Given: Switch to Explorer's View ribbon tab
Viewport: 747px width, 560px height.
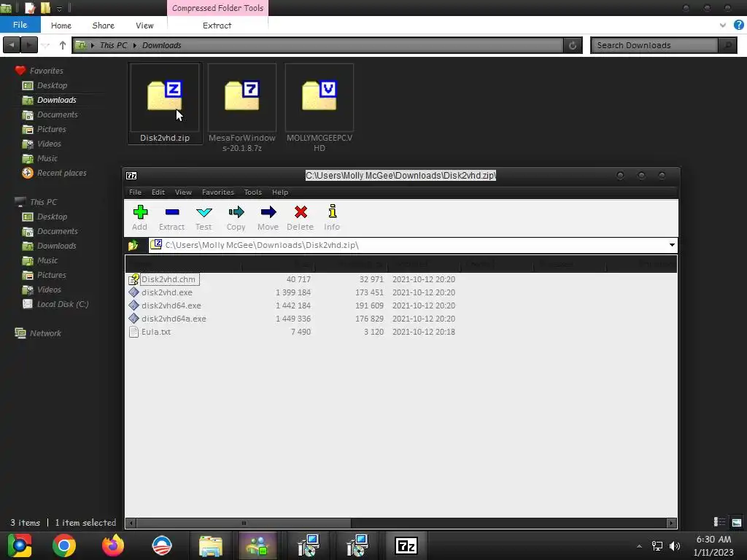Looking at the screenshot, I should click(x=145, y=26).
